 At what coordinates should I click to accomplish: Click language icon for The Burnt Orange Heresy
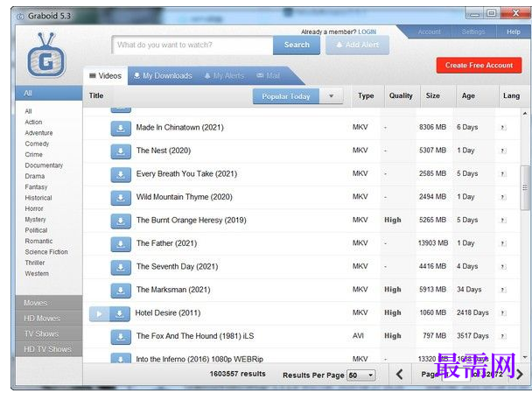point(503,221)
